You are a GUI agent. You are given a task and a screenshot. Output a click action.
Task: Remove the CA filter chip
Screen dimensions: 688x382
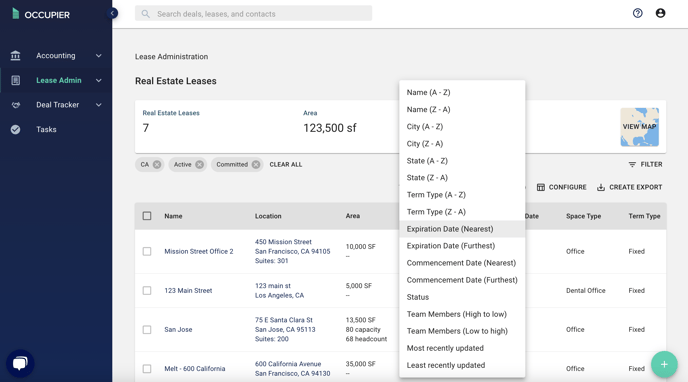[x=157, y=164]
